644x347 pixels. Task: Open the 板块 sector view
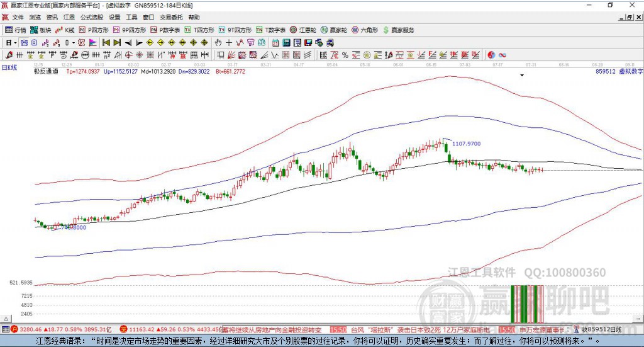tap(40, 30)
